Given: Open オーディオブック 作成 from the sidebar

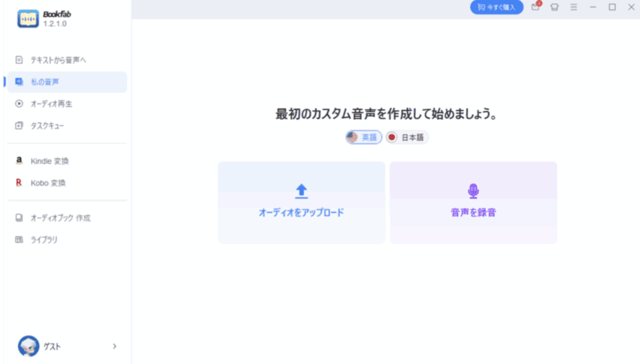Looking at the screenshot, I should coord(60,218).
